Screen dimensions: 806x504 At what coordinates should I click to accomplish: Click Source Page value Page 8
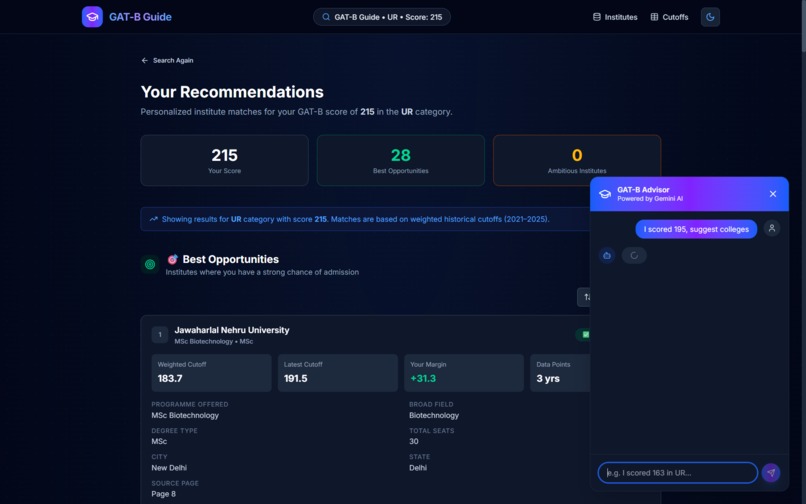pos(163,494)
